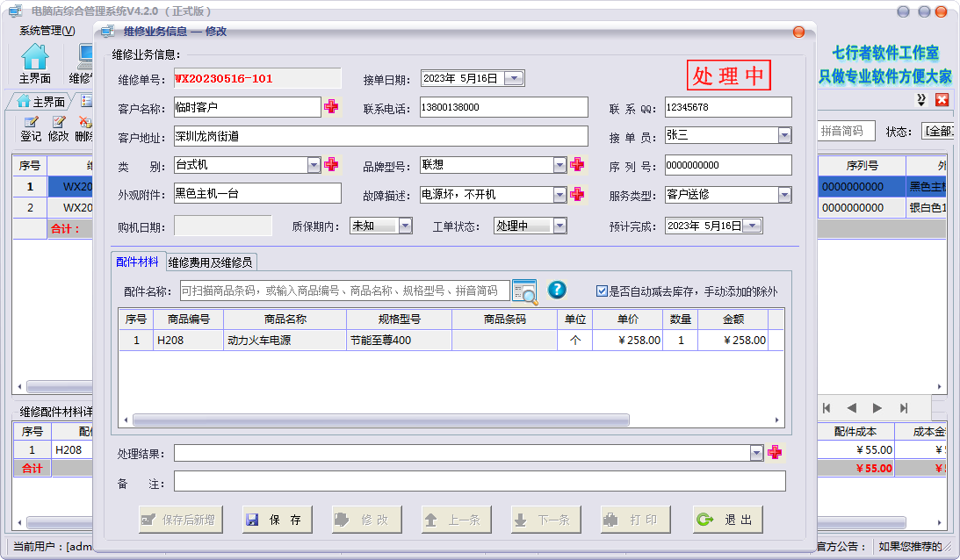The height and width of the screenshot is (560, 960).
Task: Open the order date picker dropdown
Action: pos(515,78)
